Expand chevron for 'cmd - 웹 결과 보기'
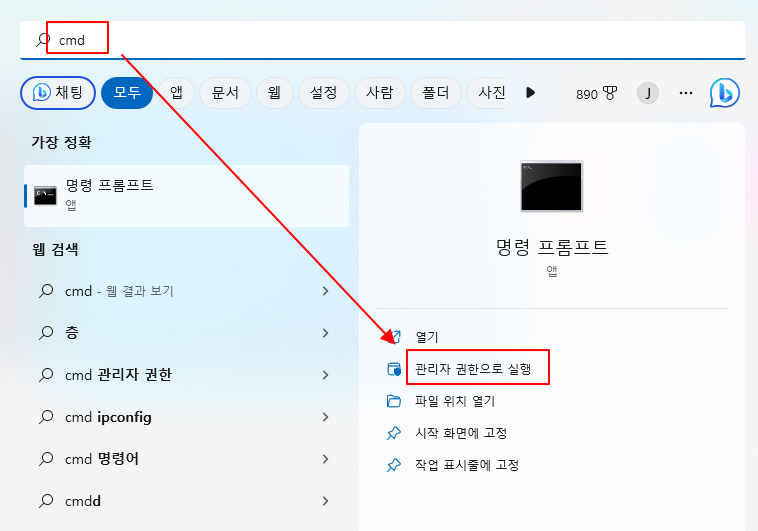 [325, 291]
